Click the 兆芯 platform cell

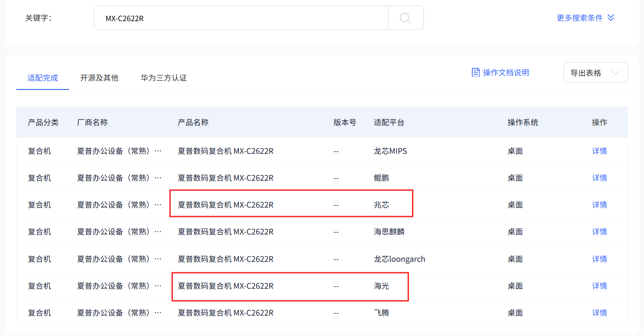pyautogui.click(x=382, y=205)
